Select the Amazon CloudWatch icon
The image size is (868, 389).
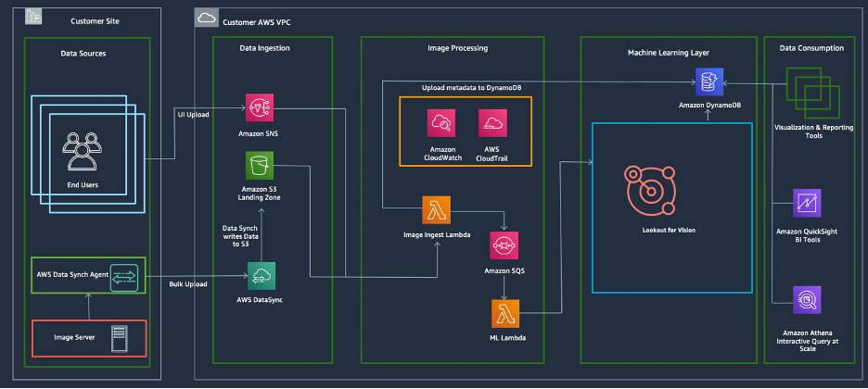pos(440,122)
